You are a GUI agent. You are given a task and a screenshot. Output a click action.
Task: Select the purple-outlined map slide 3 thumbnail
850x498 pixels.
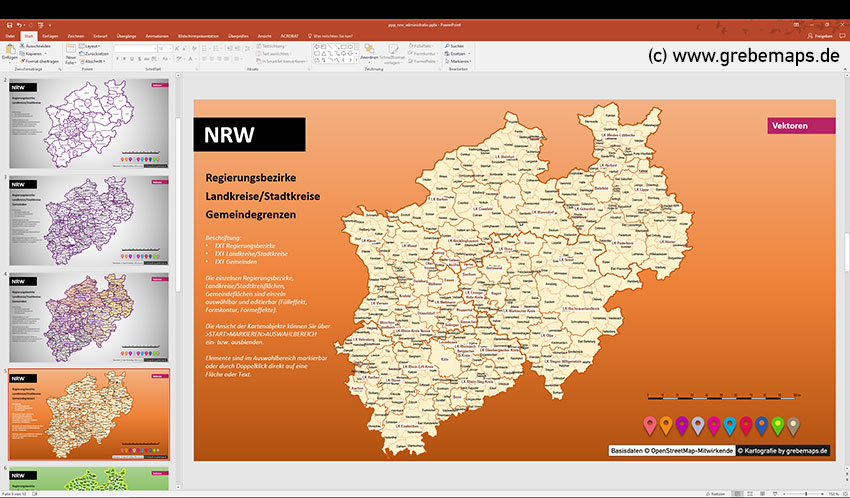point(90,220)
